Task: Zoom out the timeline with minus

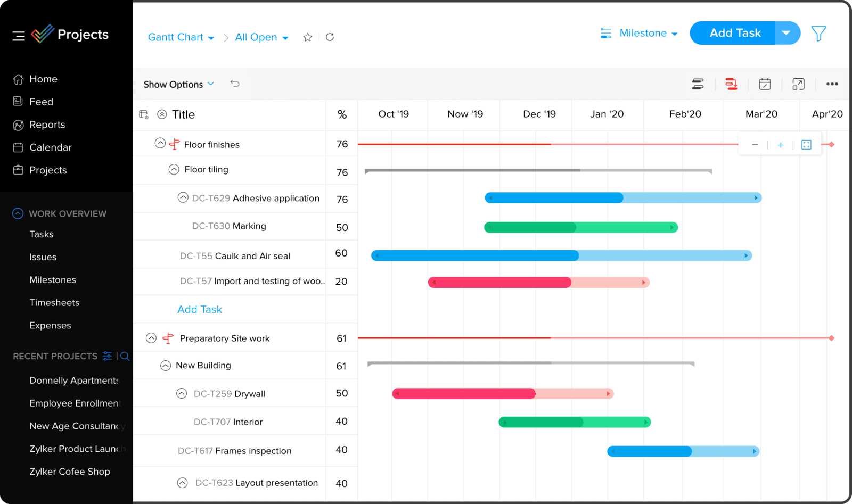Action: [x=755, y=145]
